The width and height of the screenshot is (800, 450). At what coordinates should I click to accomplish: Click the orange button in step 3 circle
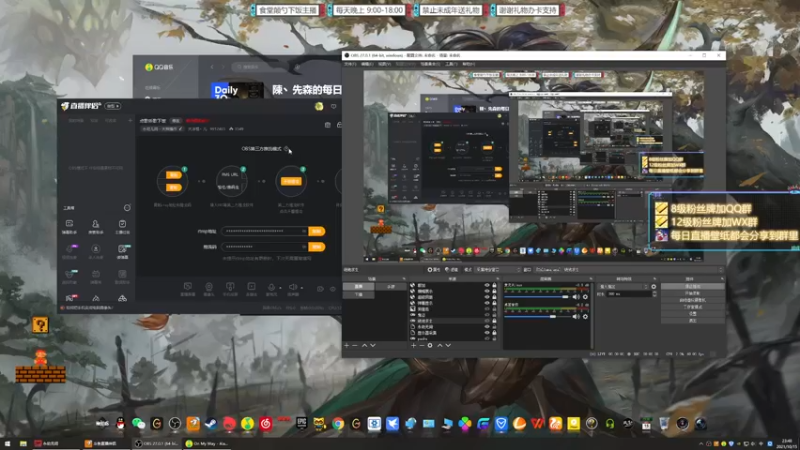[291, 181]
